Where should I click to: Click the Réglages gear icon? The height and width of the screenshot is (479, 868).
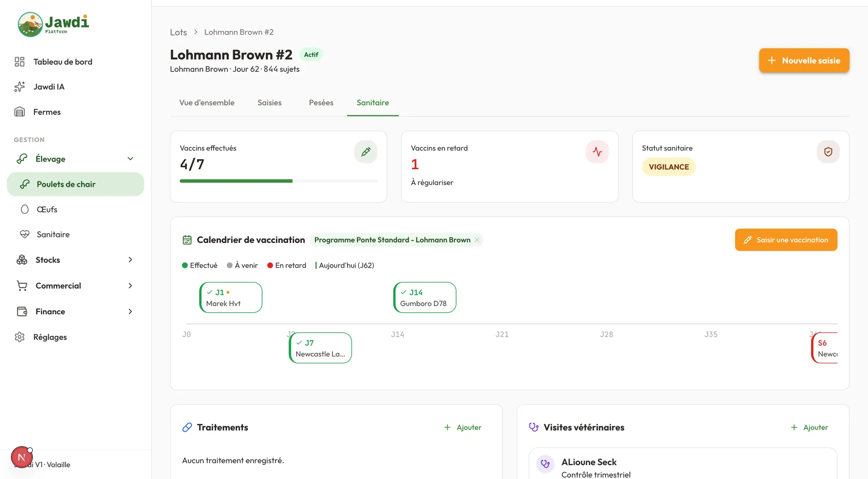coord(20,337)
